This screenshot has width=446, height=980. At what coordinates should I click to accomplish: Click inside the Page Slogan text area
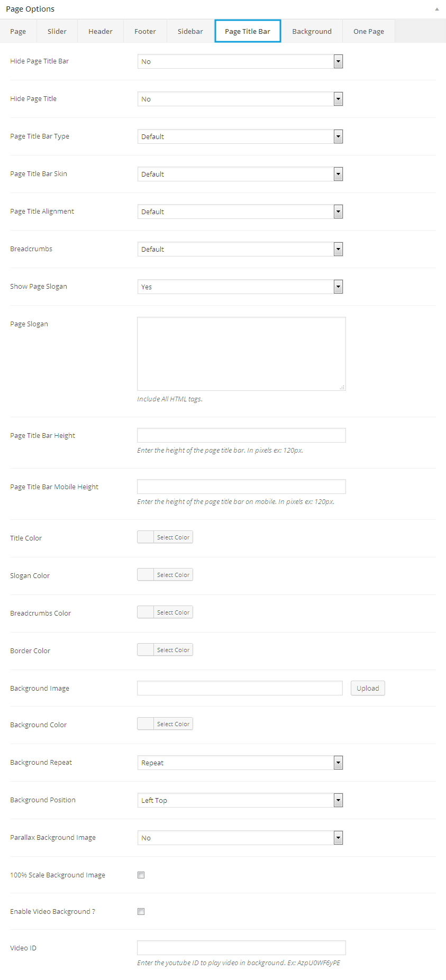pos(241,353)
